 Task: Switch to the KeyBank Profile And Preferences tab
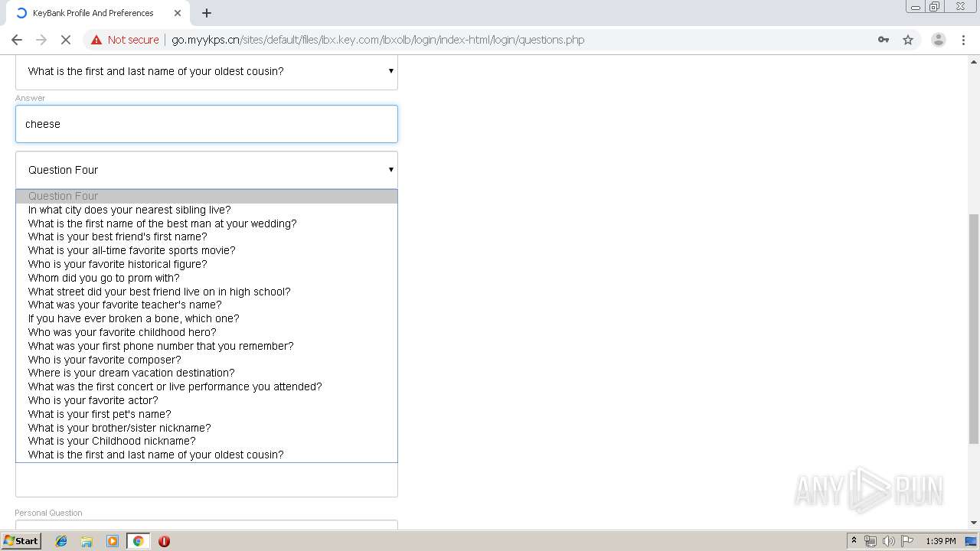93,13
